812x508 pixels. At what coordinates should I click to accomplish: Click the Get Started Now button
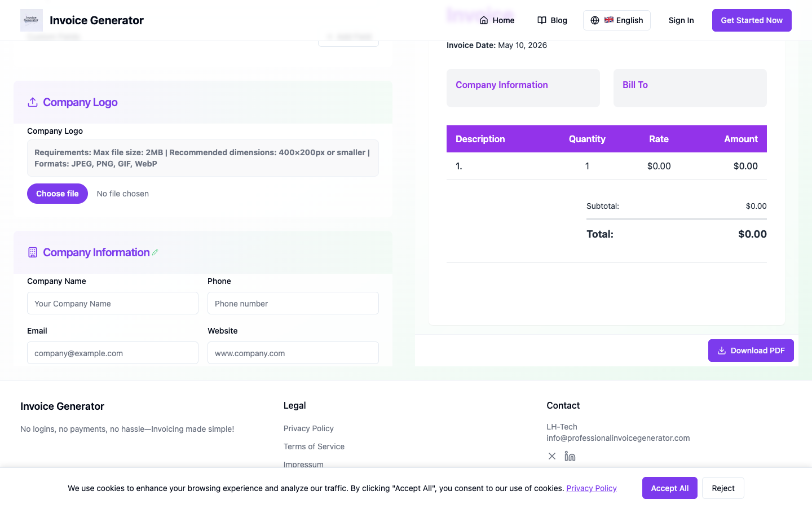click(x=752, y=20)
